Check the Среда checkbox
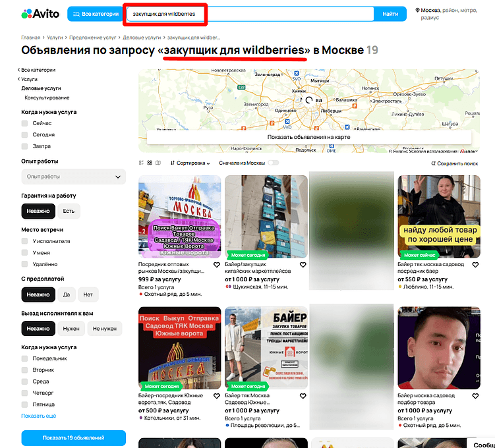The image size is (495, 448). [x=24, y=381]
